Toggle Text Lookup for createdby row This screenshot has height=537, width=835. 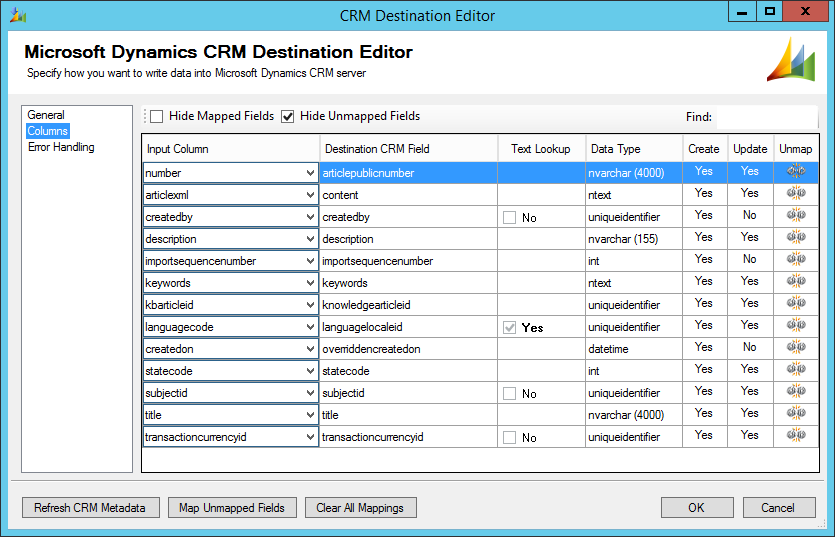click(x=510, y=217)
